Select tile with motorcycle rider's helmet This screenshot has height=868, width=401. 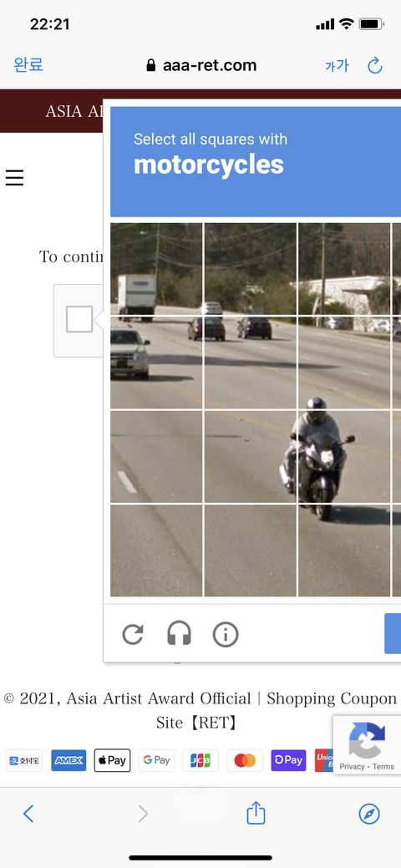click(344, 363)
